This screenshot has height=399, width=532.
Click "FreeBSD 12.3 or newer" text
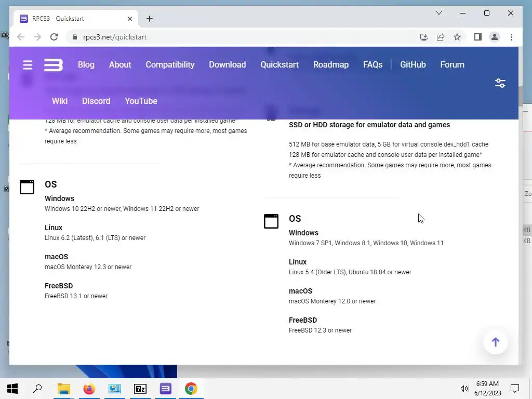[x=320, y=330]
